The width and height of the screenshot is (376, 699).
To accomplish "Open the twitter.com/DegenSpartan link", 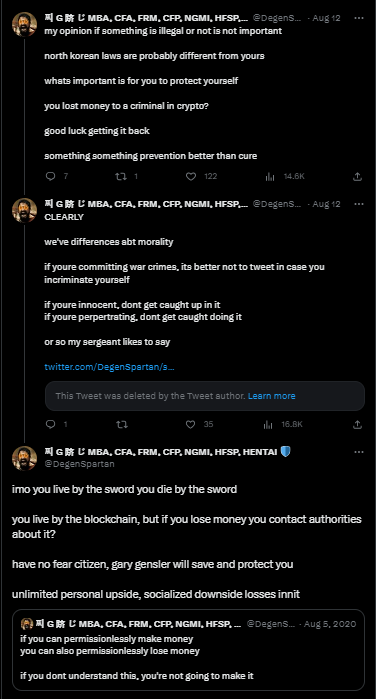I will click(109, 367).
